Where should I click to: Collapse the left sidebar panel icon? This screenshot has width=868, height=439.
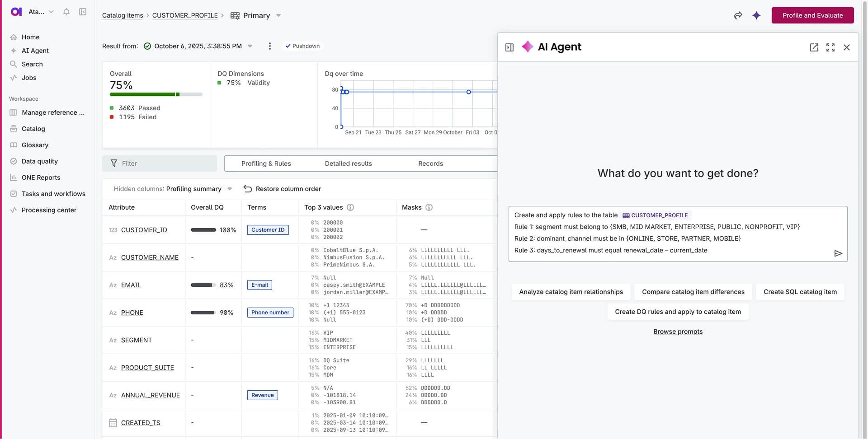click(83, 12)
